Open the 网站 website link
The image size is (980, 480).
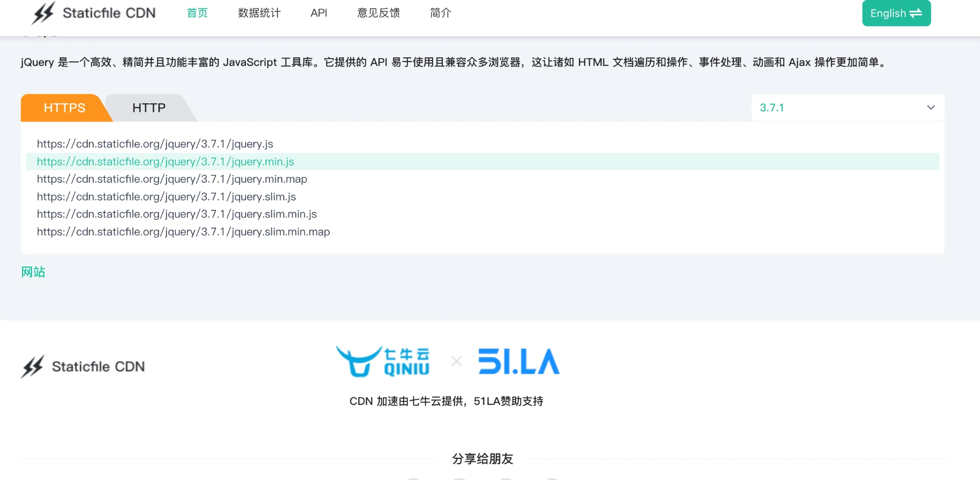33,272
